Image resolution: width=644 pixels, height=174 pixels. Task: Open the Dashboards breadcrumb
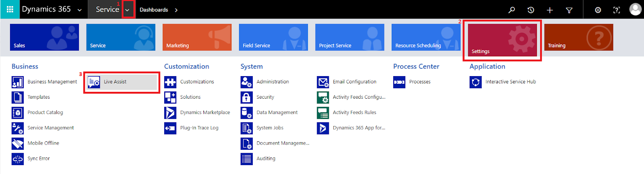coord(154,10)
